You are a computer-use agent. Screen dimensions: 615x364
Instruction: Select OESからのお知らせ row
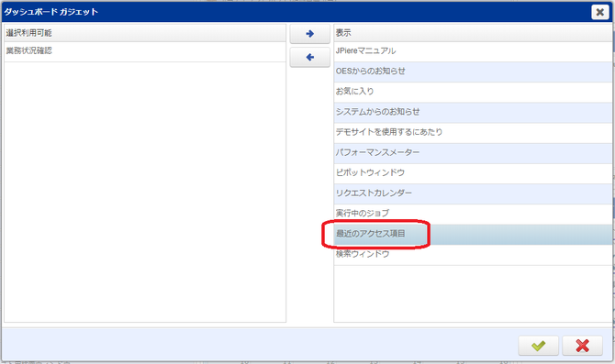pyautogui.click(x=473, y=72)
